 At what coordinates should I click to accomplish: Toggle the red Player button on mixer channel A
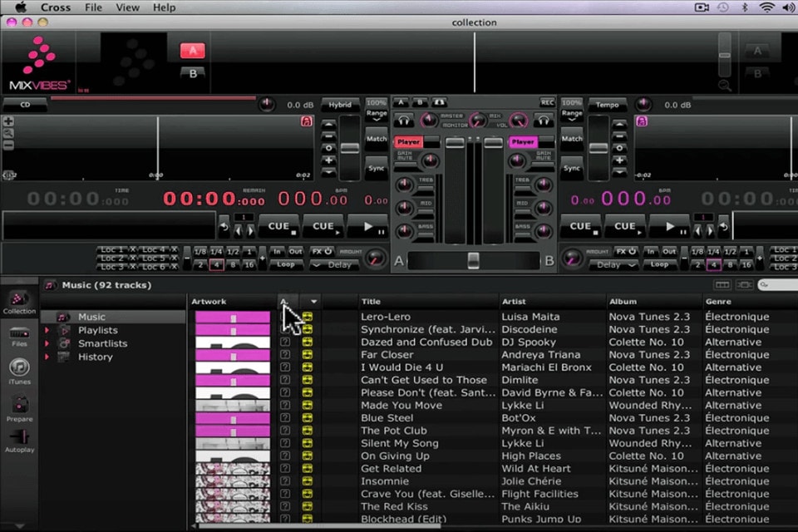pyautogui.click(x=408, y=142)
